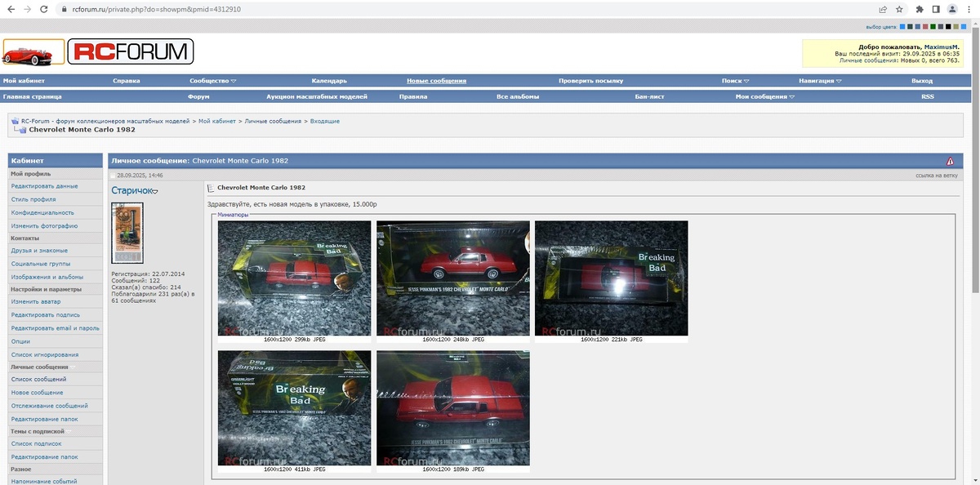Select the pink-red color swatch
This screenshot has height=485, width=980.
tap(925, 26)
